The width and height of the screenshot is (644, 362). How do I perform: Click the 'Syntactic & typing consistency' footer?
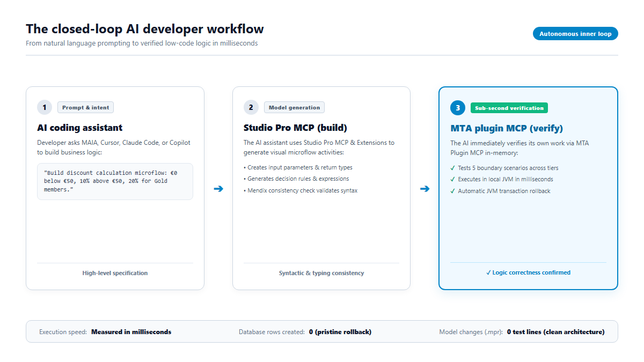(x=321, y=273)
